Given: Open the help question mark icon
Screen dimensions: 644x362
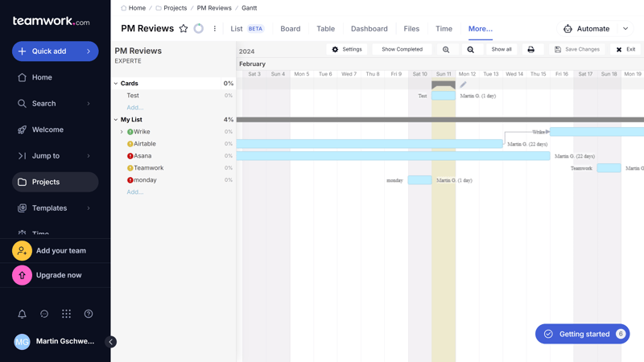Looking at the screenshot, I should (x=89, y=314).
